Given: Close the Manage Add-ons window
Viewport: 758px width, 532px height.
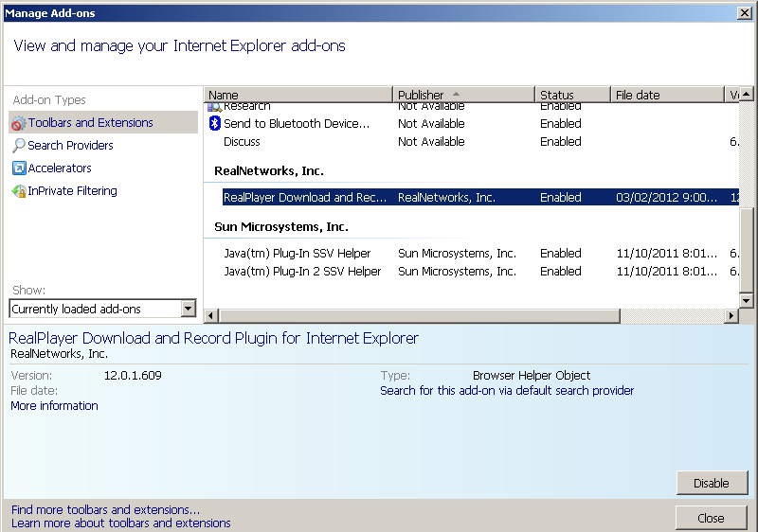Looking at the screenshot, I should pos(745,13).
